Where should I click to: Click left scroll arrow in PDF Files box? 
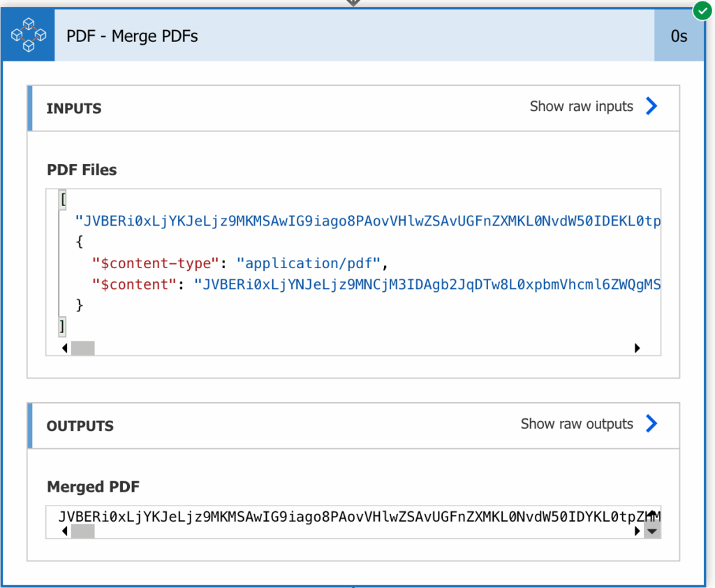65,348
